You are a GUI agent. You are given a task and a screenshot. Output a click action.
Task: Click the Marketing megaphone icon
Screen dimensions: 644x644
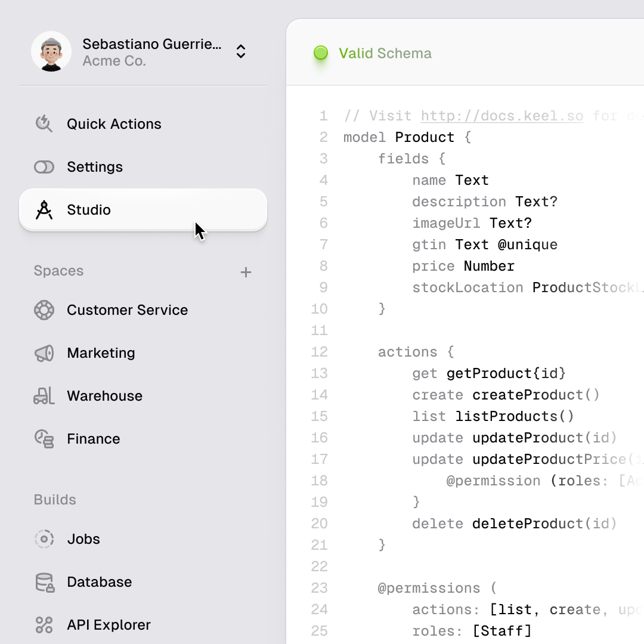coord(44,353)
